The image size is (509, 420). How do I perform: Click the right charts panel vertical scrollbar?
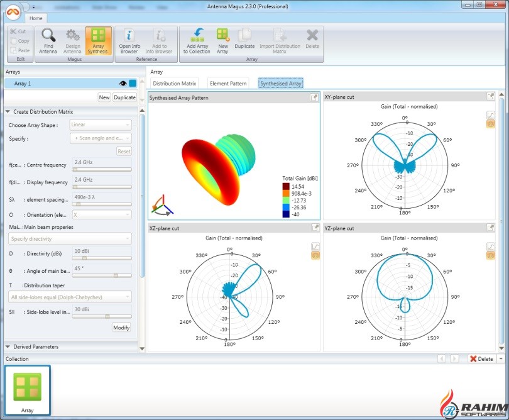coord(501,221)
